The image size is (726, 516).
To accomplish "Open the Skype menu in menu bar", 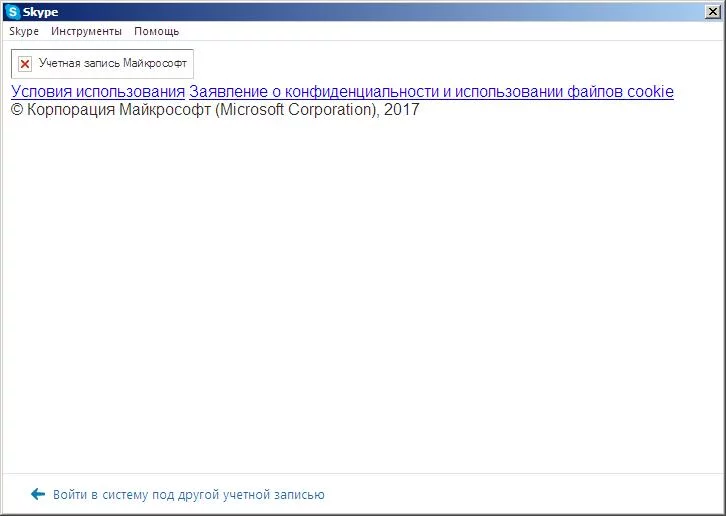I will click(x=24, y=31).
